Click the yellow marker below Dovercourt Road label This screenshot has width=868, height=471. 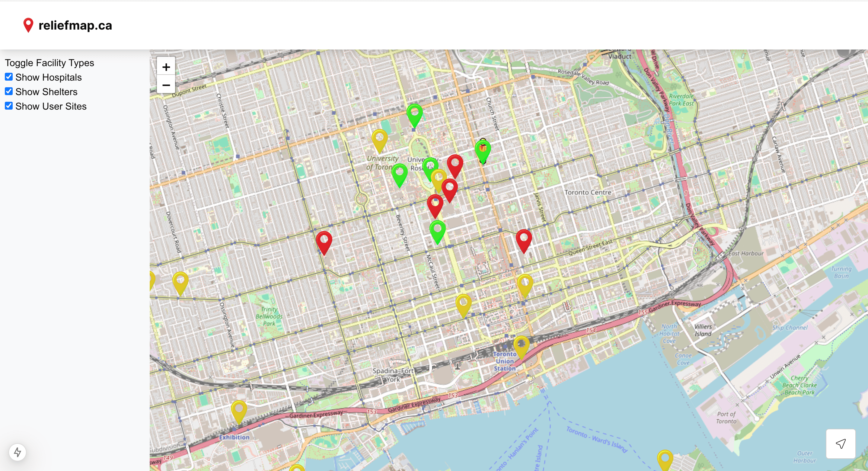pyautogui.click(x=180, y=281)
